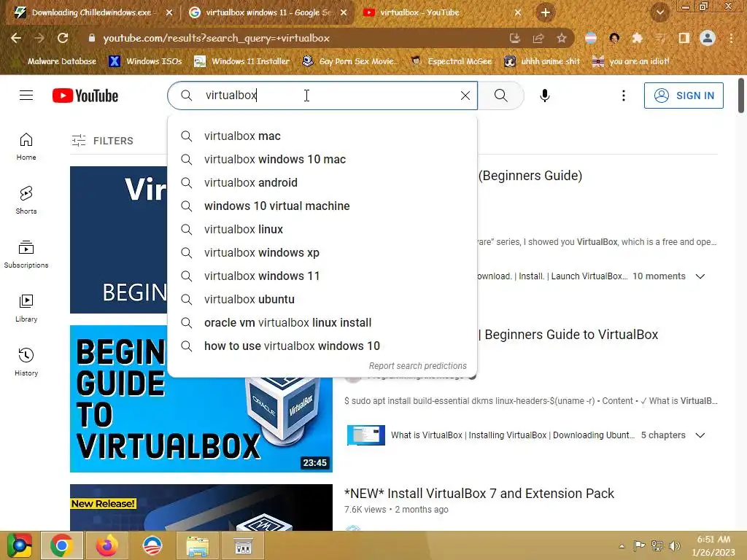Select suggestion 'virtualbox windows xp'
Image resolution: width=747 pixels, height=560 pixels.
322,253
